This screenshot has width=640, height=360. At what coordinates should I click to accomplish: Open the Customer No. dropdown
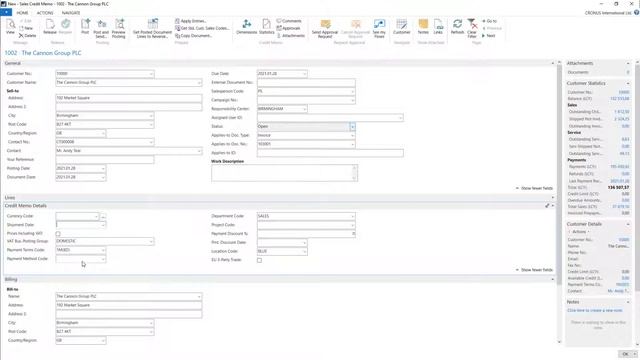(151, 74)
